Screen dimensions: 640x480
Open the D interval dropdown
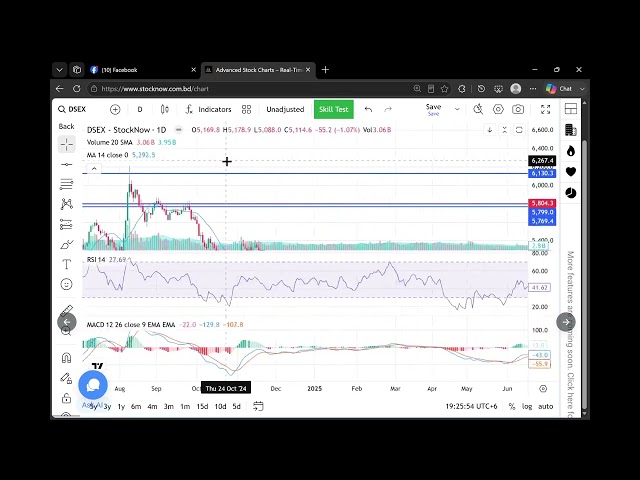pyautogui.click(x=140, y=109)
